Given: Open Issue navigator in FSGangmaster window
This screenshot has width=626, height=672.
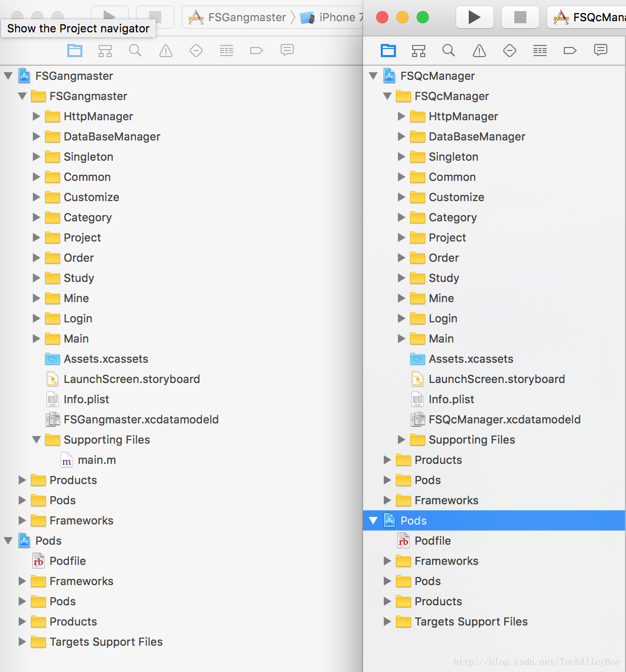Looking at the screenshot, I should (166, 51).
